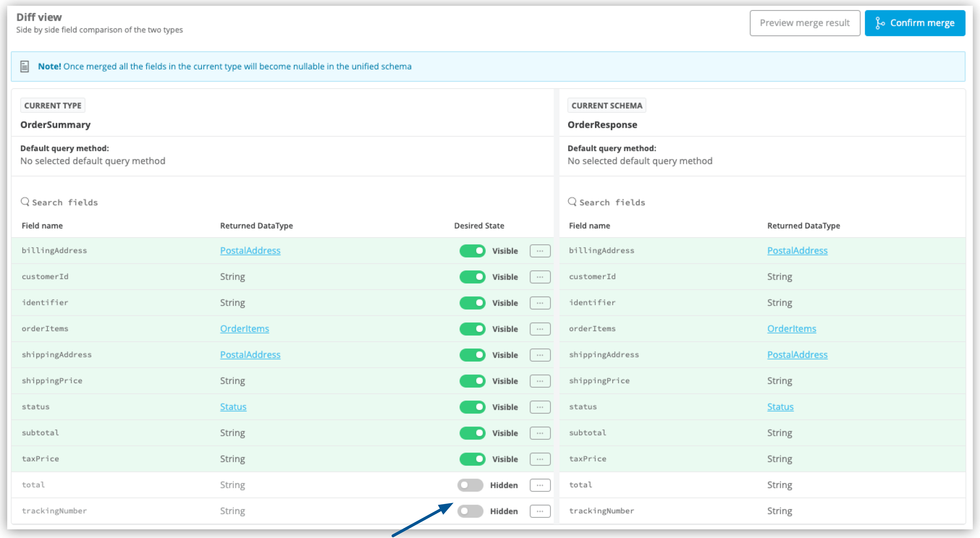Open the ellipsis options for total row
980x538 pixels.
540,485
